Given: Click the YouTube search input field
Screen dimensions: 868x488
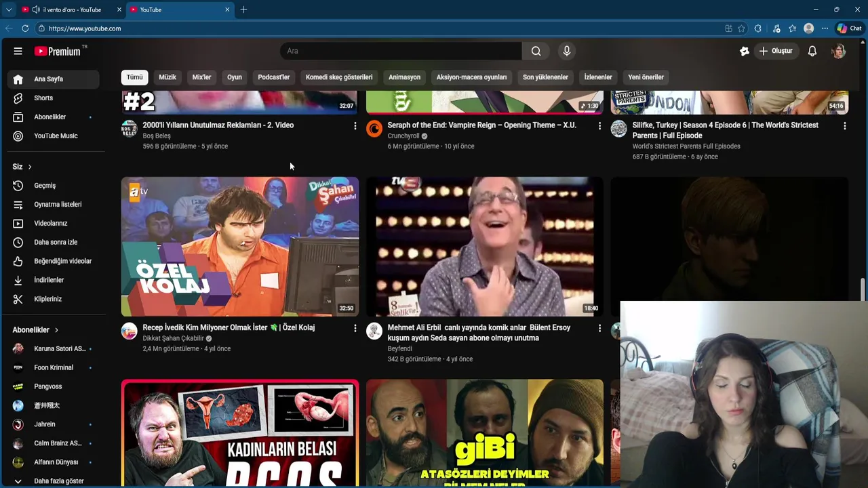Looking at the screenshot, I should pos(401,51).
